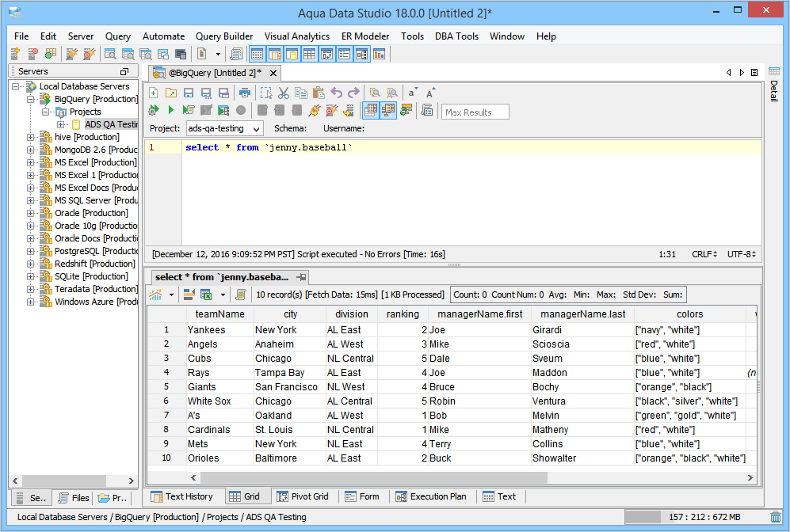790x532 pixels.
Task: Toggle the second highlighted tree-grid results button
Action: 388,110
